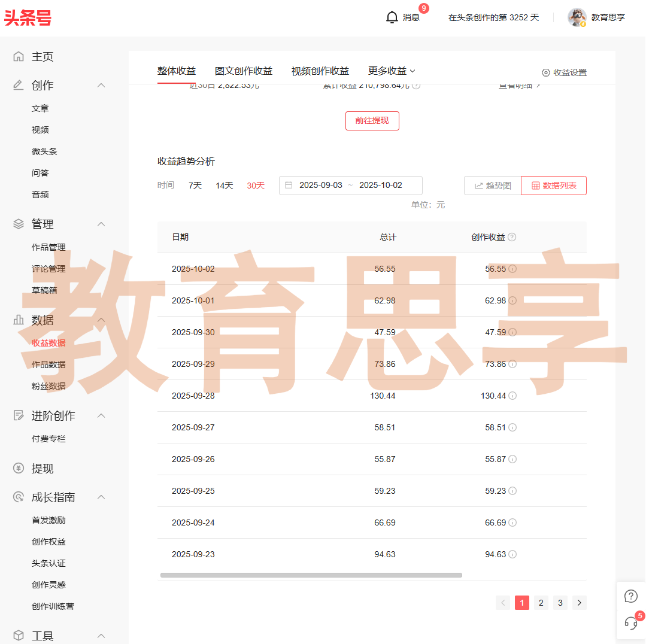Select the 7天 time range
Image resolution: width=646 pixels, height=644 pixels.
[x=195, y=186]
